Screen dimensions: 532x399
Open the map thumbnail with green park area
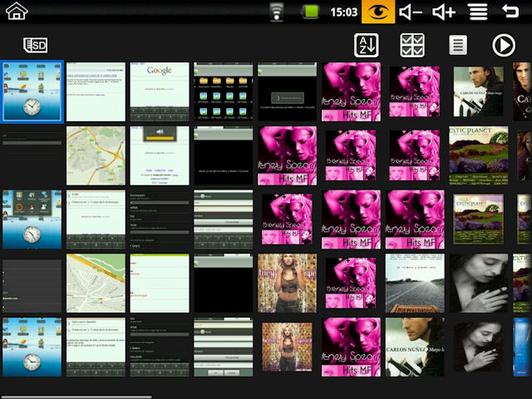coord(96,283)
